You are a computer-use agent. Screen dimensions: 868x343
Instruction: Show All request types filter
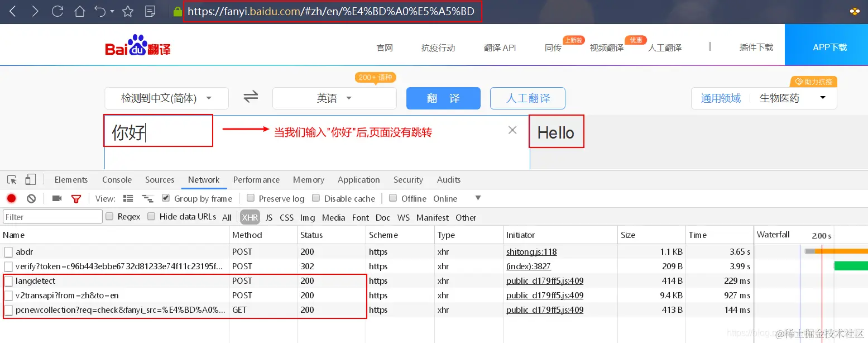(227, 217)
